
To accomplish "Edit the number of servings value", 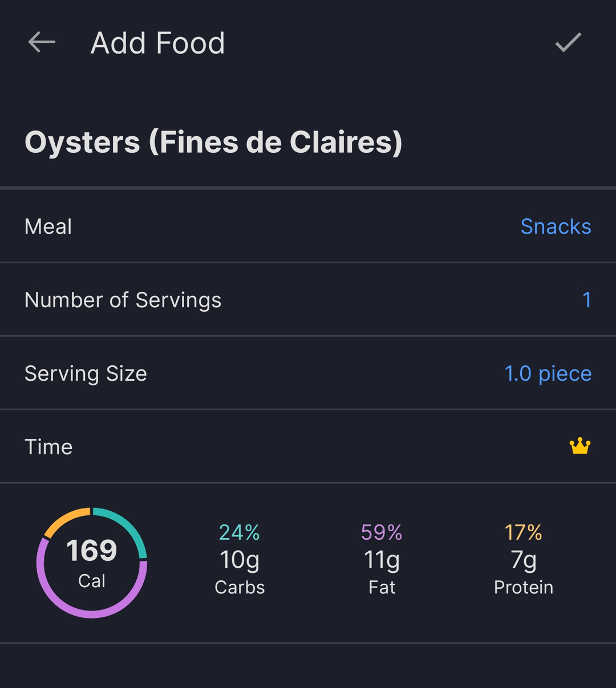I will (586, 300).
